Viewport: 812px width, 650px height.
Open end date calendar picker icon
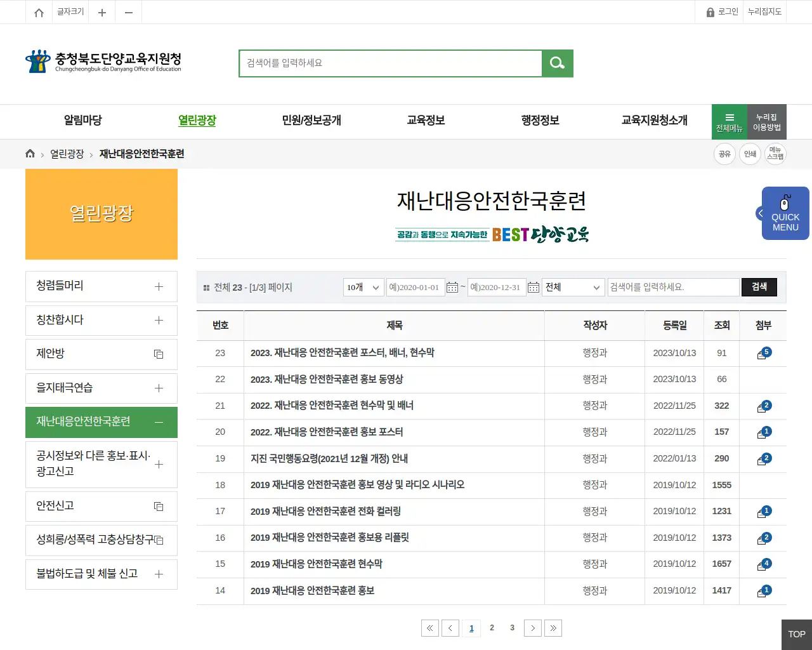click(534, 288)
